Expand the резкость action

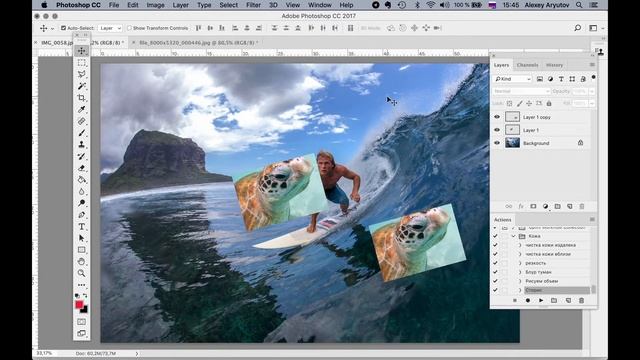point(520,263)
